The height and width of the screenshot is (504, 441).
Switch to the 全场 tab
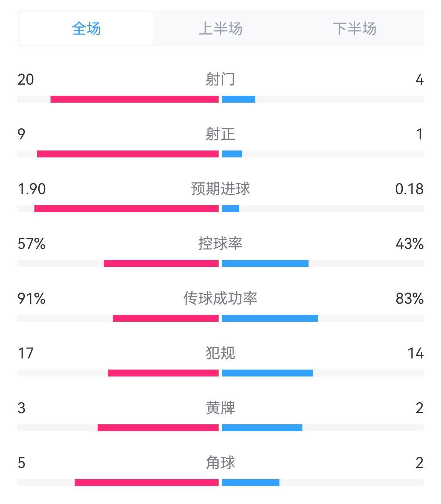point(86,29)
